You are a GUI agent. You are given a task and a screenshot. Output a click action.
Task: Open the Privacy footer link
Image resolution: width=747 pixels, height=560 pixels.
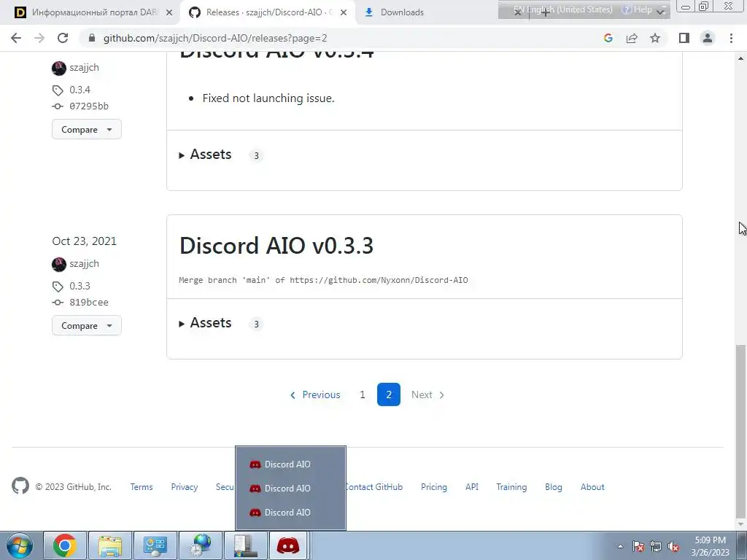coord(185,487)
